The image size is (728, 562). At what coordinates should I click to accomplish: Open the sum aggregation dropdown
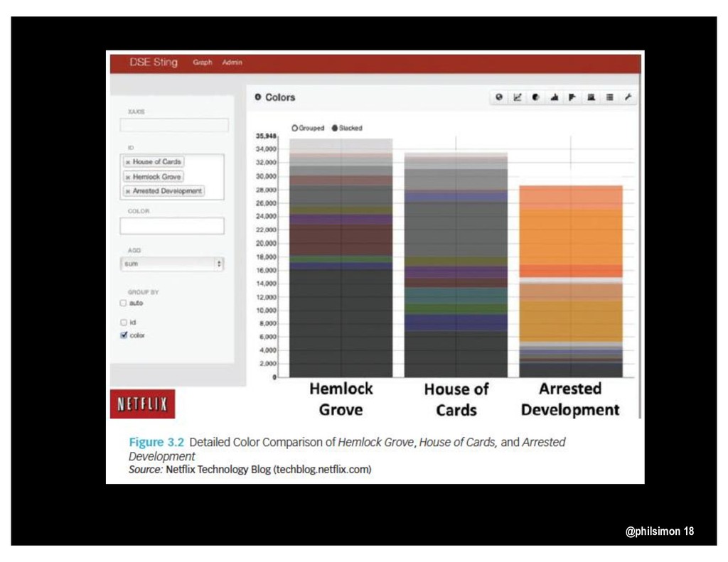click(x=172, y=264)
